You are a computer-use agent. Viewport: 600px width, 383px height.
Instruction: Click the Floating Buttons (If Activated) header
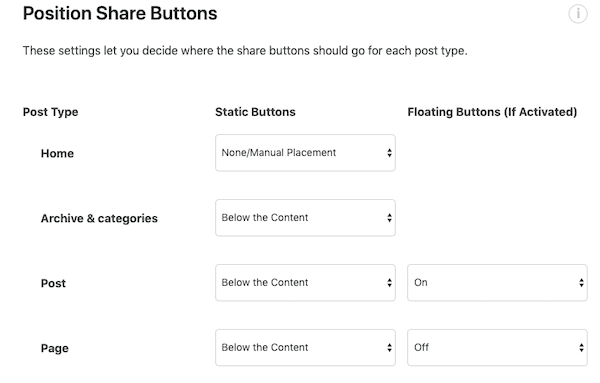tap(492, 112)
